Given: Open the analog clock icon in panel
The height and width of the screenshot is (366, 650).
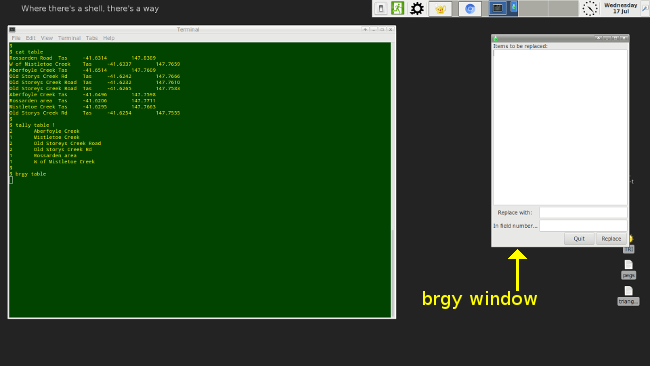Looking at the screenshot, I should (589, 8).
